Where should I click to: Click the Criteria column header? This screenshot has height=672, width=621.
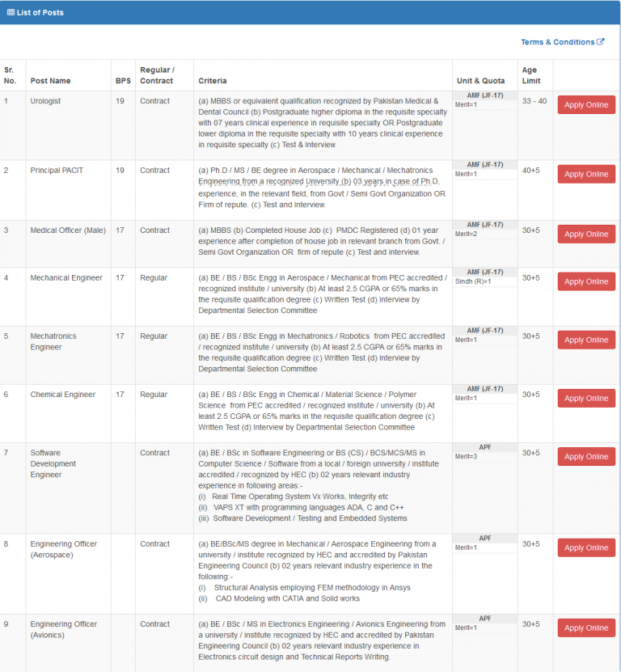pos(212,81)
